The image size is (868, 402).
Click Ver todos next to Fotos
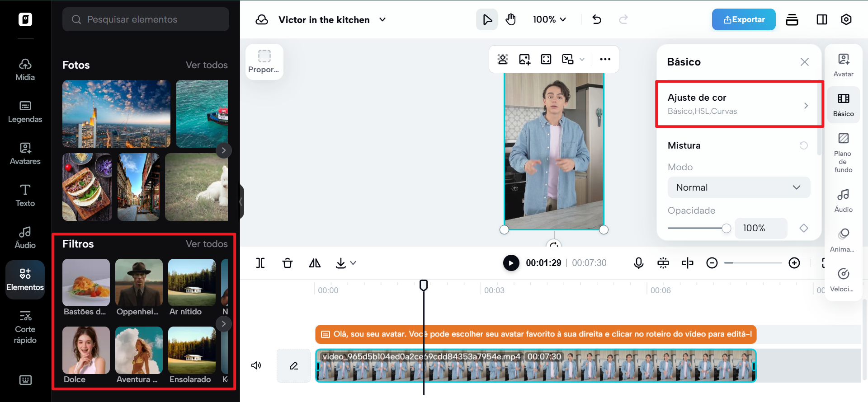[x=207, y=65]
